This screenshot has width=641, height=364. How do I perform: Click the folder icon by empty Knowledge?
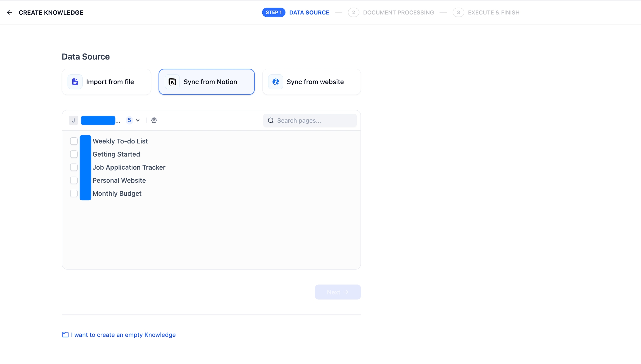65,335
